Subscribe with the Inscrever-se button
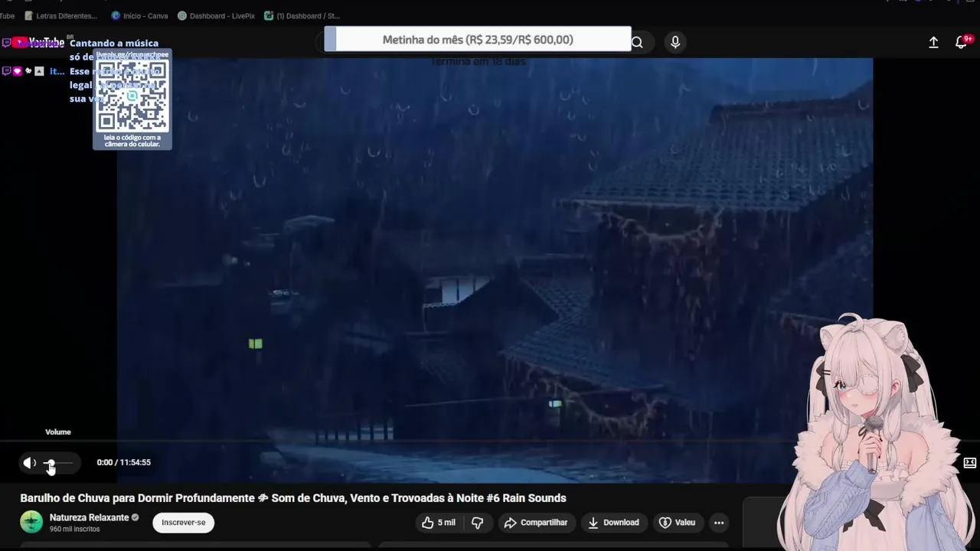The width and height of the screenshot is (980, 551). click(x=183, y=523)
